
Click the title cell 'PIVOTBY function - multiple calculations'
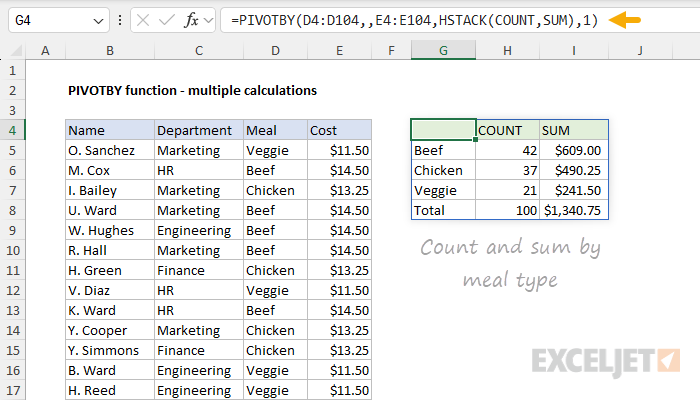[x=192, y=91]
